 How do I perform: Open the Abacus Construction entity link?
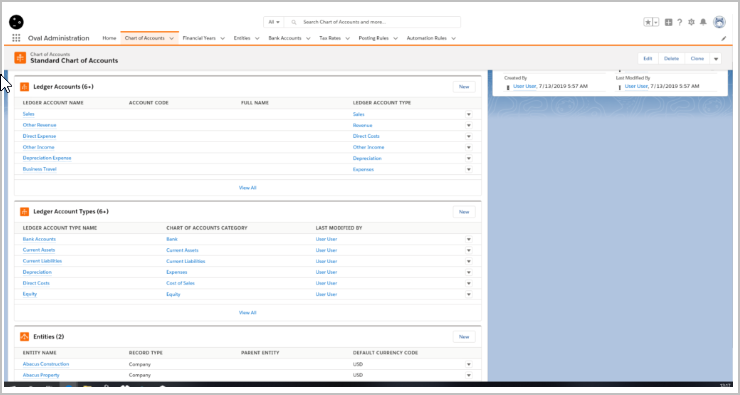pyautogui.click(x=46, y=364)
